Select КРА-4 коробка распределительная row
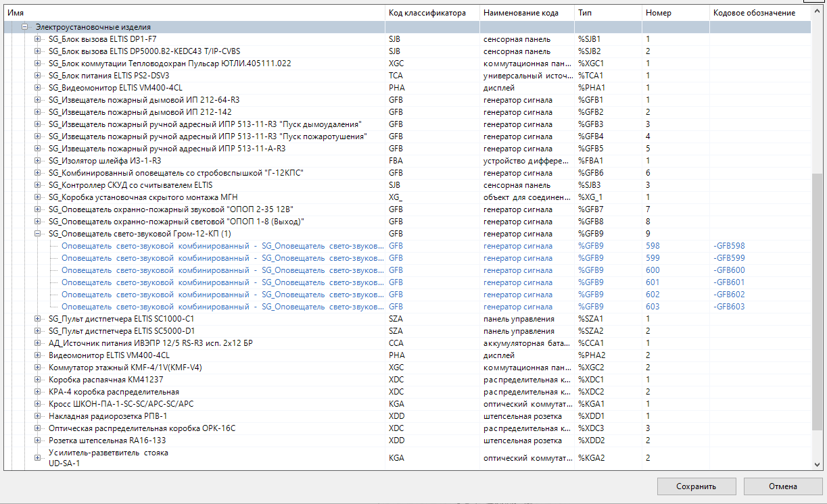 (114, 392)
